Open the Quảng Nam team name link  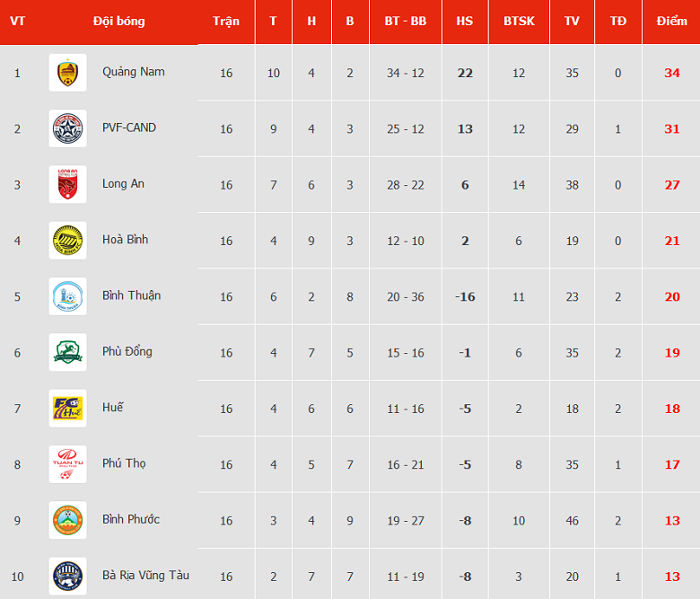[x=134, y=72]
